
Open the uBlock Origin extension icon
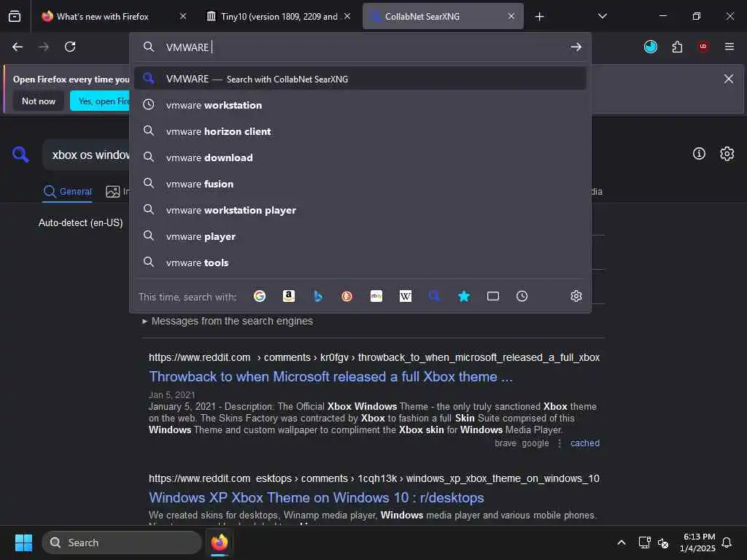coord(703,47)
